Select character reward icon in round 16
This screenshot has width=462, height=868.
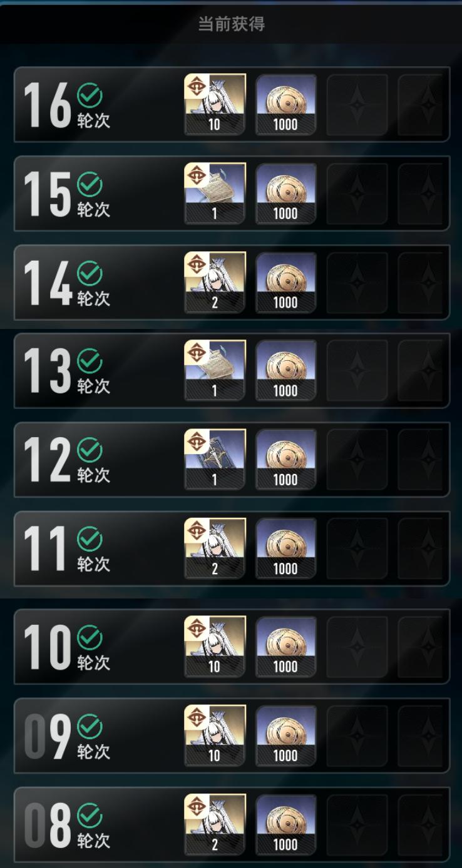pyautogui.click(x=215, y=104)
